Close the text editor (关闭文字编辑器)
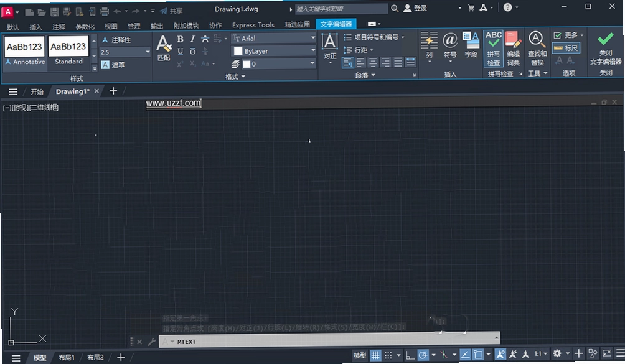Screen dimensions: 625x364 [x=606, y=48]
